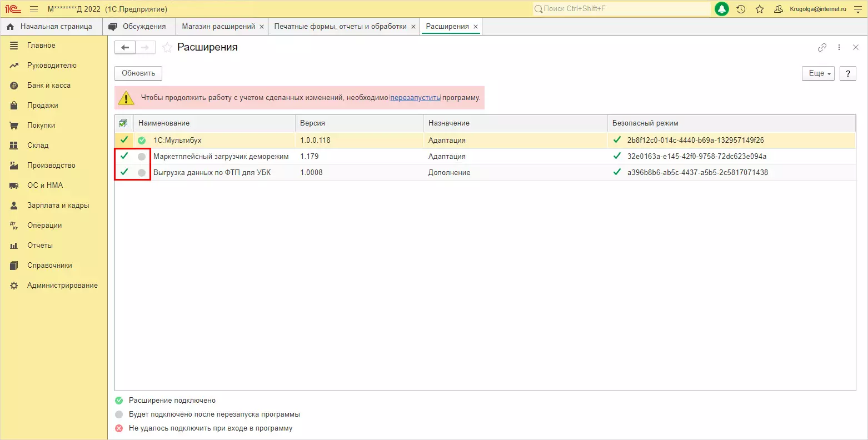Toggle the checkmark for 1С:Мультибух row

click(124, 140)
